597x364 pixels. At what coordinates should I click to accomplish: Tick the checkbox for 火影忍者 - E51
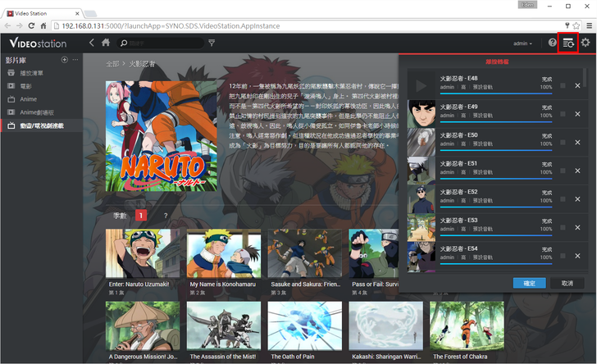coord(563,171)
